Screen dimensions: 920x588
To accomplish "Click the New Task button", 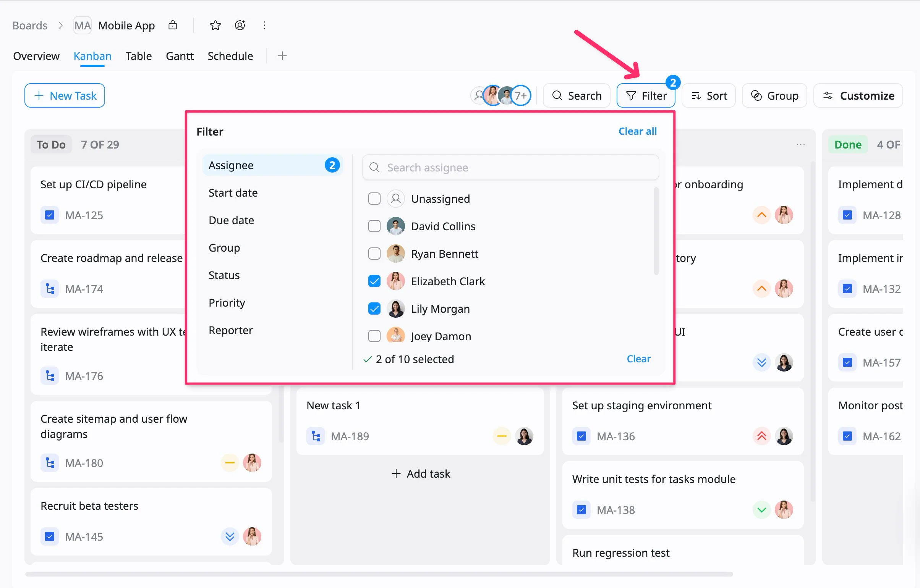I will [x=65, y=95].
